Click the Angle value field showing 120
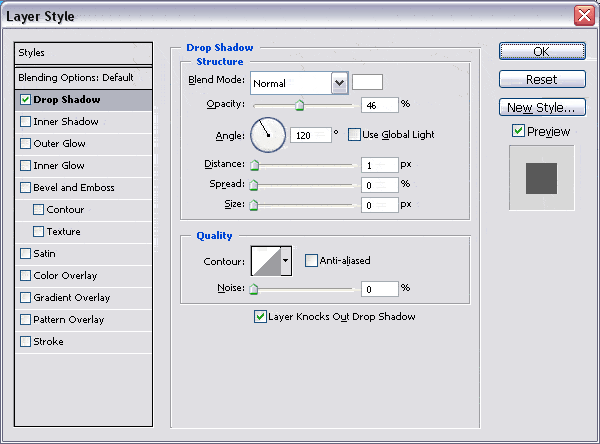The width and height of the screenshot is (600, 444). (311, 135)
